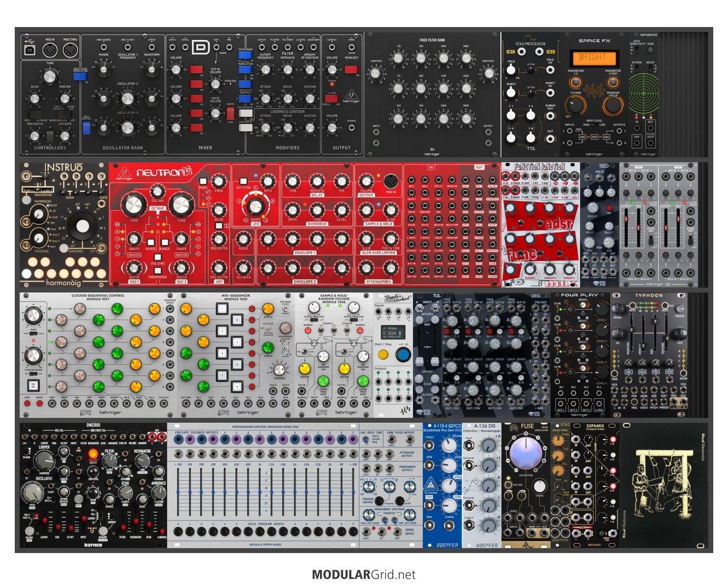Click the Doepfer logo on the blue A-110-4 module
The height and width of the screenshot is (585, 728).
click(447, 545)
